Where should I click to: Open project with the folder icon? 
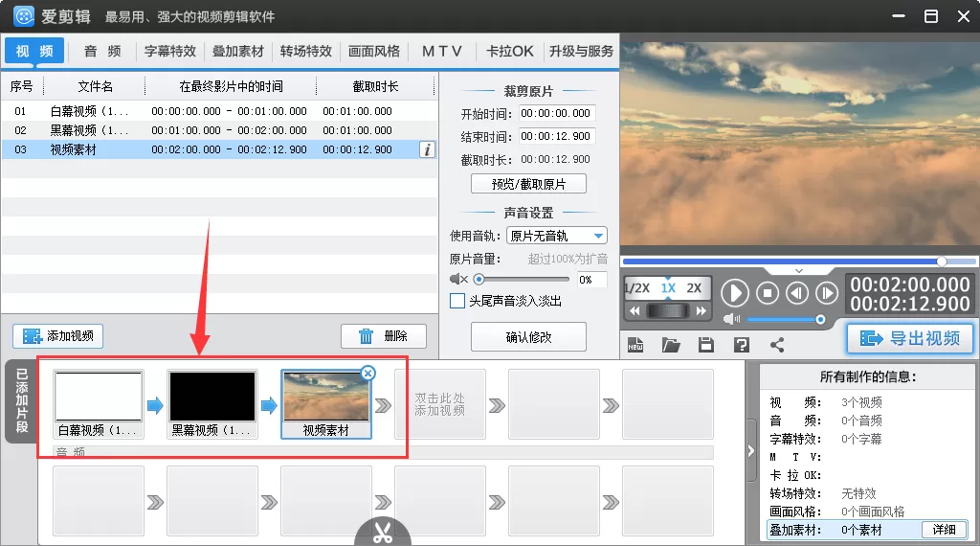coord(671,345)
